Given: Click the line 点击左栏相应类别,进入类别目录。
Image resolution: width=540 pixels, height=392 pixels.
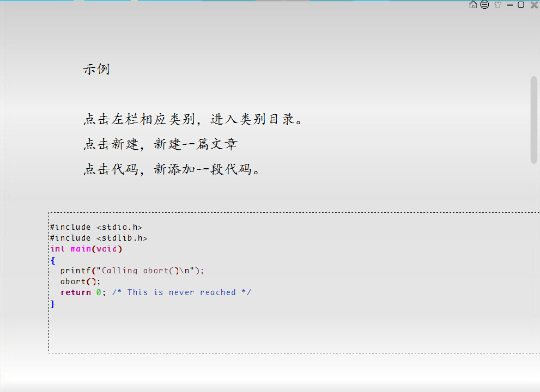Looking at the screenshot, I should click(x=193, y=119).
